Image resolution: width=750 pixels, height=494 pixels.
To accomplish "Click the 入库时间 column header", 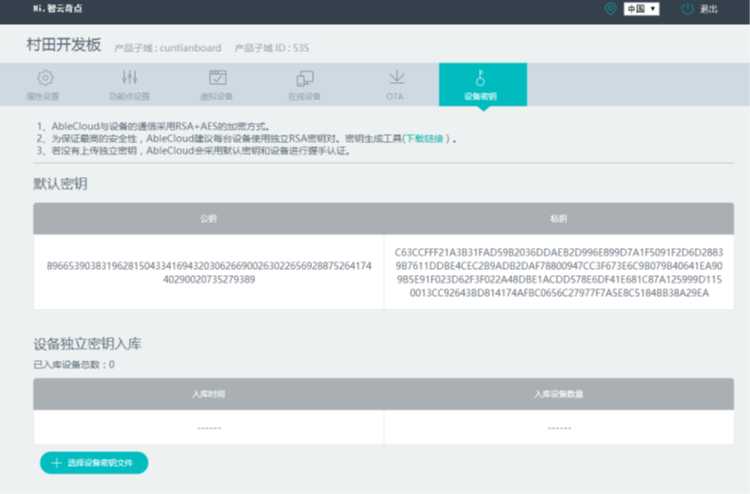I will pyautogui.click(x=209, y=394).
